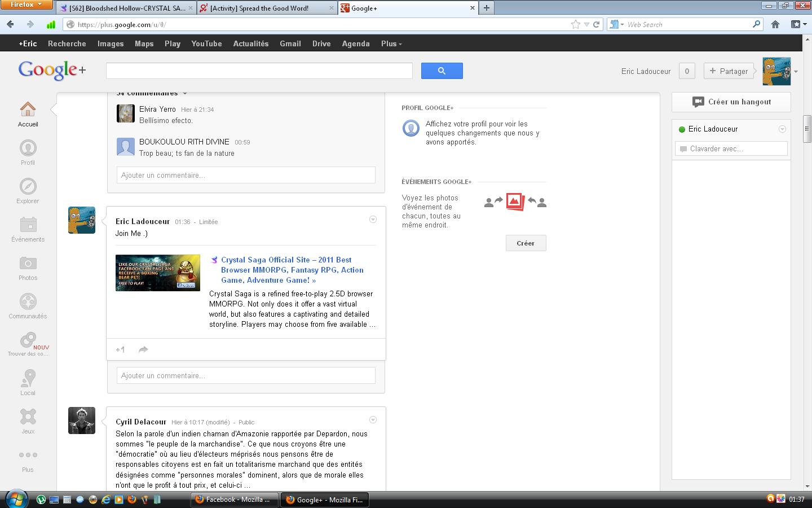
Task: Click the Clavarder avec chat input field
Action: 731,149
